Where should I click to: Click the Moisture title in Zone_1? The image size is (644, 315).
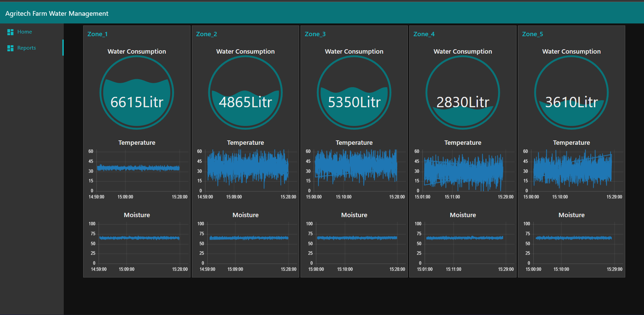tap(137, 215)
